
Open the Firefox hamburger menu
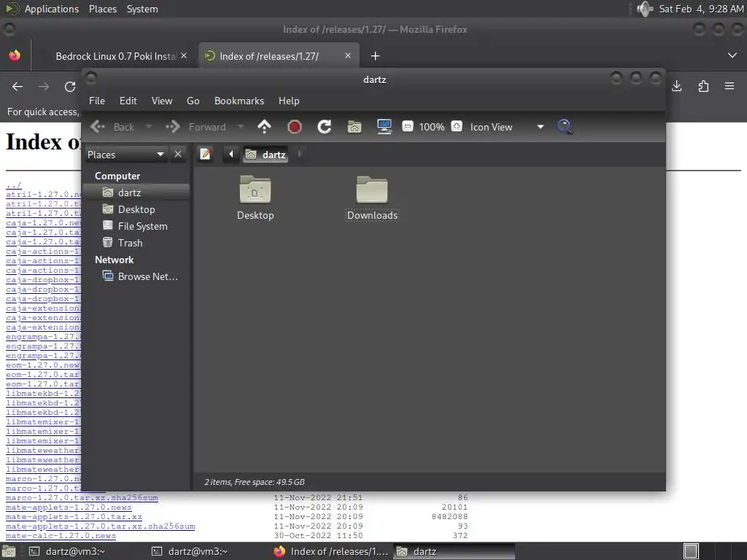tap(729, 86)
